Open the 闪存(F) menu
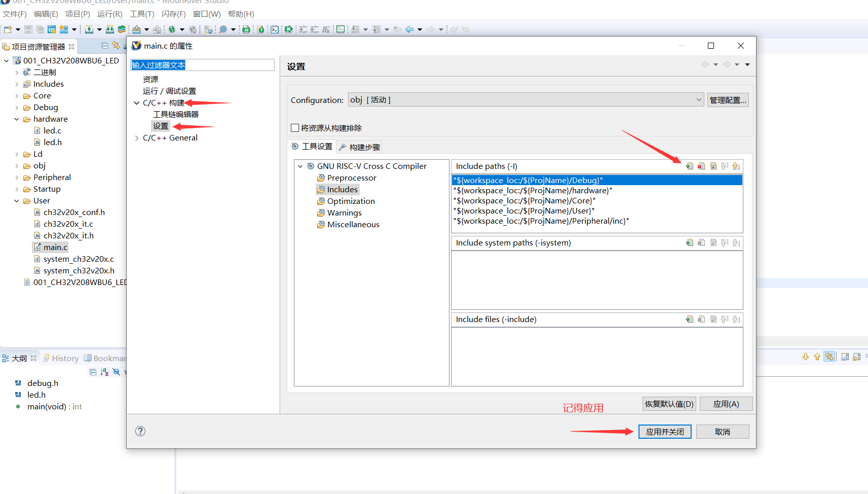This screenshot has height=494, width=868. [174, 14]
